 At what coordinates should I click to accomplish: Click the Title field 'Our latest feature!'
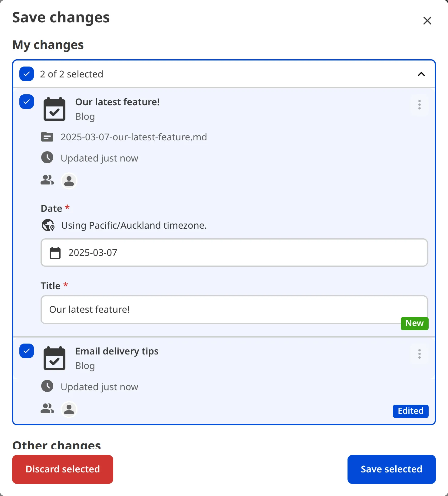click(x=234, y=309)
